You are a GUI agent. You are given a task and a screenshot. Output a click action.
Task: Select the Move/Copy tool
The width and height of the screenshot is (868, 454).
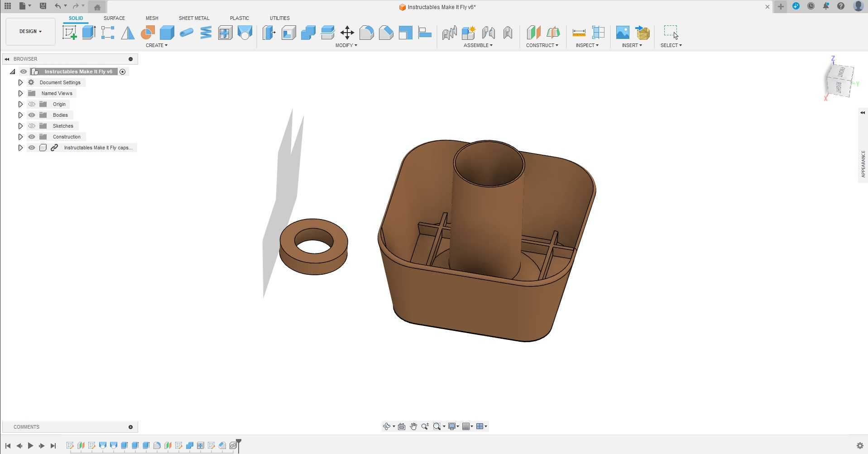point(347,33)
